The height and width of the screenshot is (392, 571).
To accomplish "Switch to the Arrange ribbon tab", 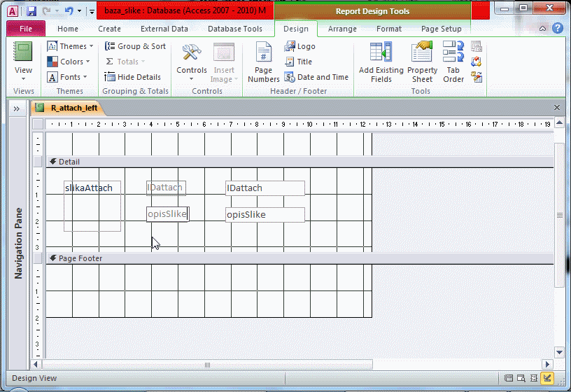I will (x=342, y=29).
